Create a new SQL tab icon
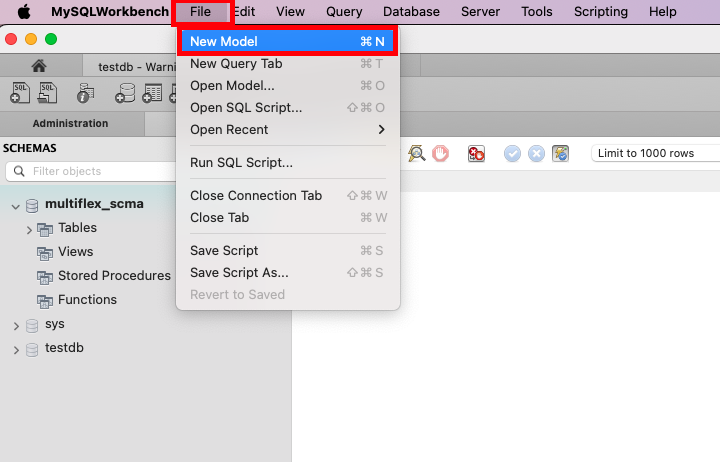Viewport: 720px width, 462px height. (x=20, y=93)
